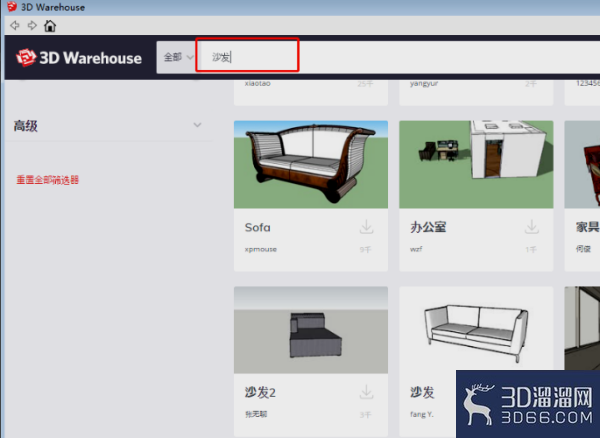Viewport: 600px width, 438px height.
Task: Open the red 家具 model thumbnail
Action: pyautogui.click(x=582, y=164)
